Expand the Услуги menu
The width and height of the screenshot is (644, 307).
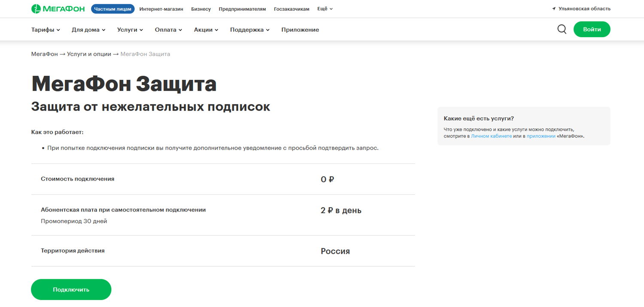click(x=130, y=30)
